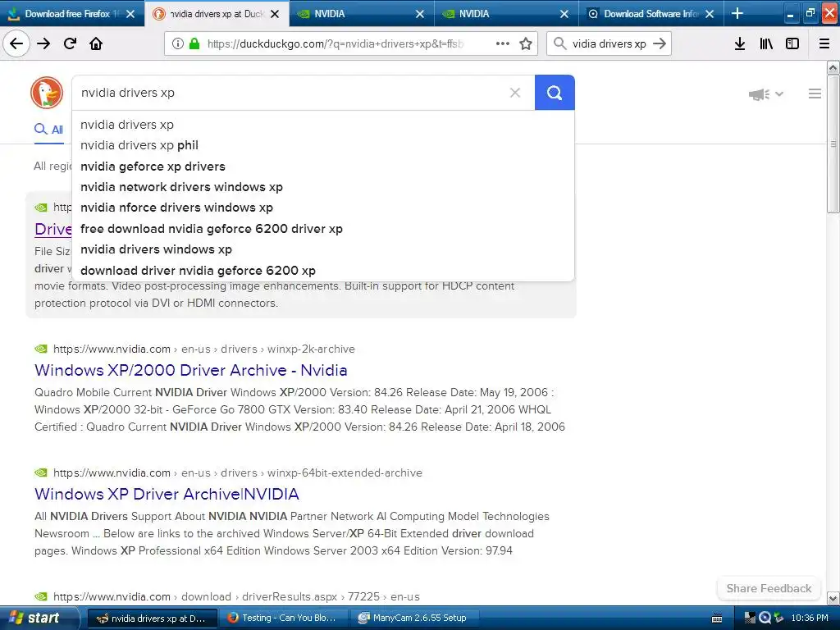Viewport: 840px width, 630px height.
Task: Click the blue DuckDuckGo search button
Action: pos(555,93)
